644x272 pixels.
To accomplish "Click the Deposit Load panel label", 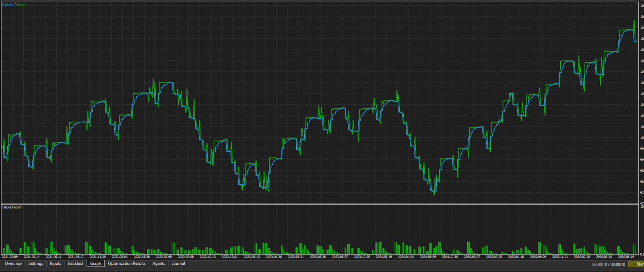I will click(x=11, y=207).
